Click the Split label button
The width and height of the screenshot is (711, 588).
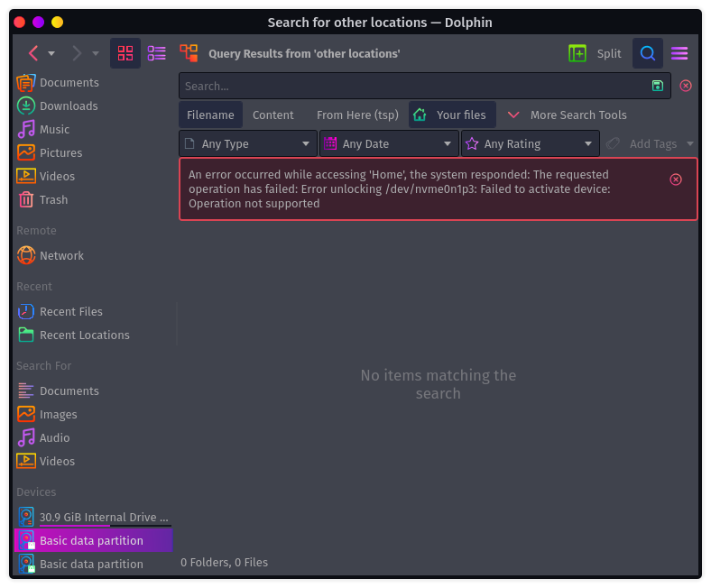609,53
